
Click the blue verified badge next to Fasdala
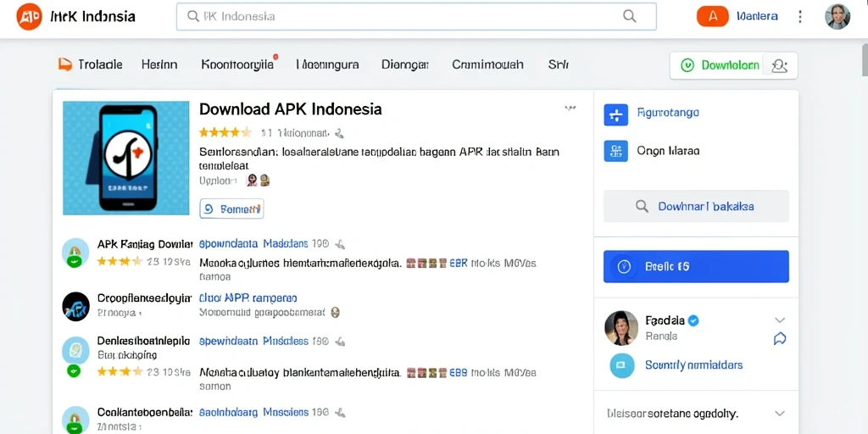point(693,320)
